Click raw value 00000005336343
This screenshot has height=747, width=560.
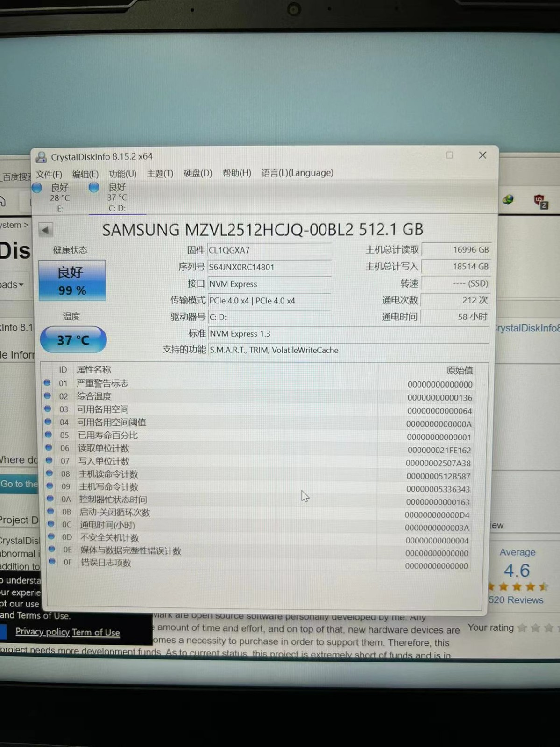click(438, 490)
